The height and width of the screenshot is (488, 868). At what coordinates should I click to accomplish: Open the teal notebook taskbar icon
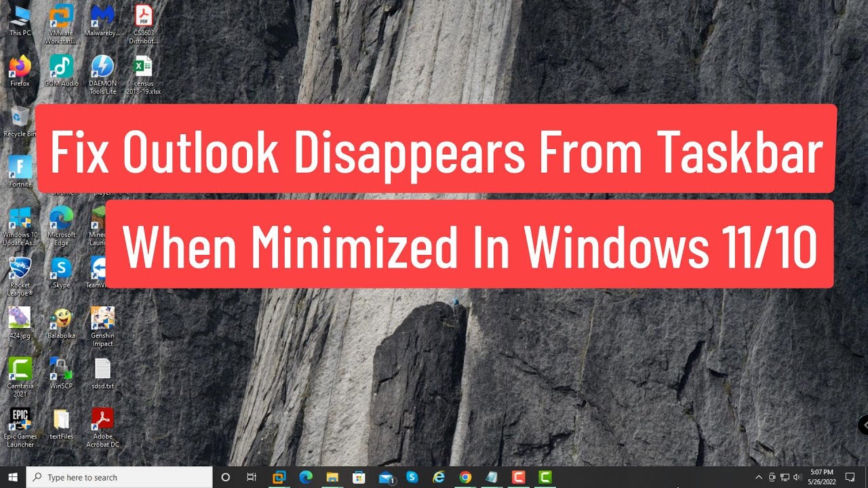[x=492, y=477]
